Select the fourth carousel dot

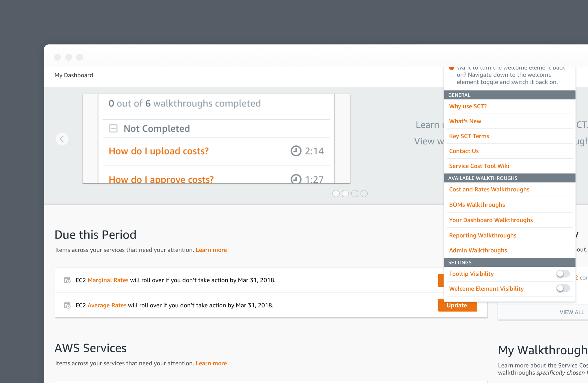tap(364, 193)
